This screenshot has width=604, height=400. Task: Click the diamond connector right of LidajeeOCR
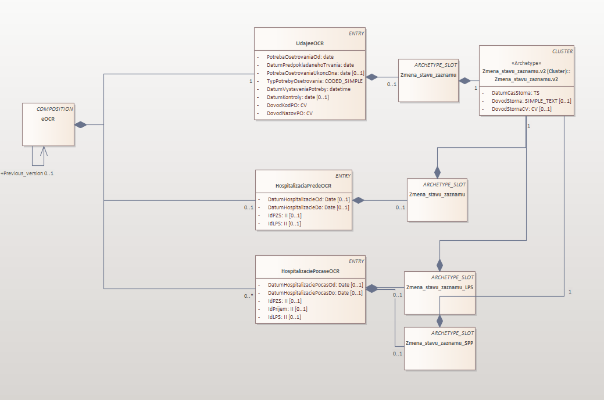click(x=372, y=76)
